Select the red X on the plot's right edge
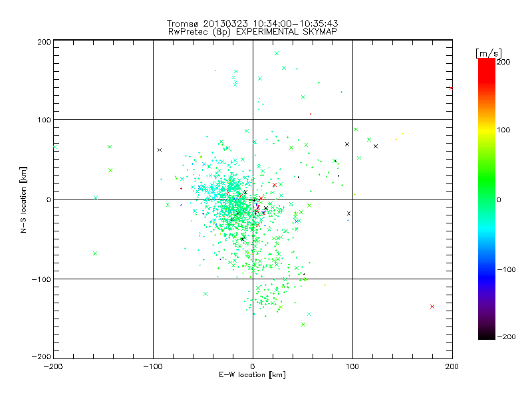532x399 pixels. (451, 88)
